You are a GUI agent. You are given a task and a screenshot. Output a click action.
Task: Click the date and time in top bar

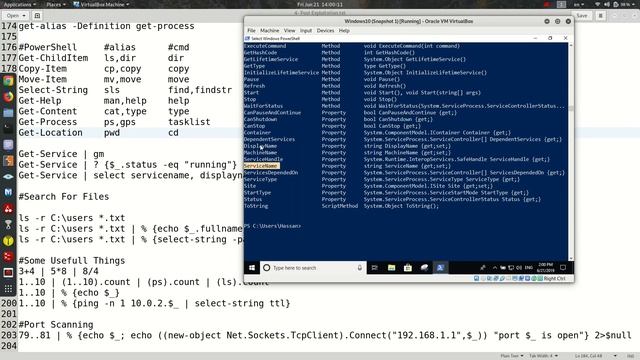click(320, 4)
